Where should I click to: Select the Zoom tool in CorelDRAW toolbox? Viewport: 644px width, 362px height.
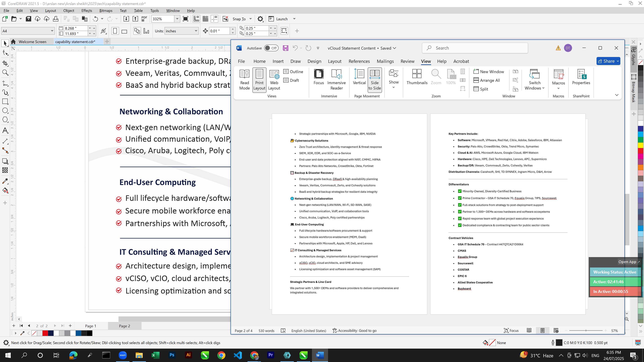coord(5,73)
